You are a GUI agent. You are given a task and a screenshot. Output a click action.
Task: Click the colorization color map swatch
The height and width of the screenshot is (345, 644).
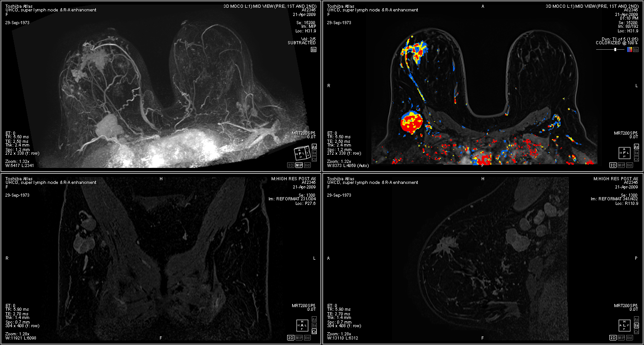pos(629,49)
